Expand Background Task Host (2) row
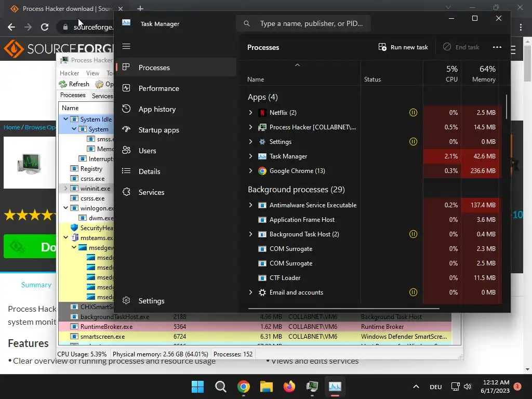The image size is (532, 399). 250,234
